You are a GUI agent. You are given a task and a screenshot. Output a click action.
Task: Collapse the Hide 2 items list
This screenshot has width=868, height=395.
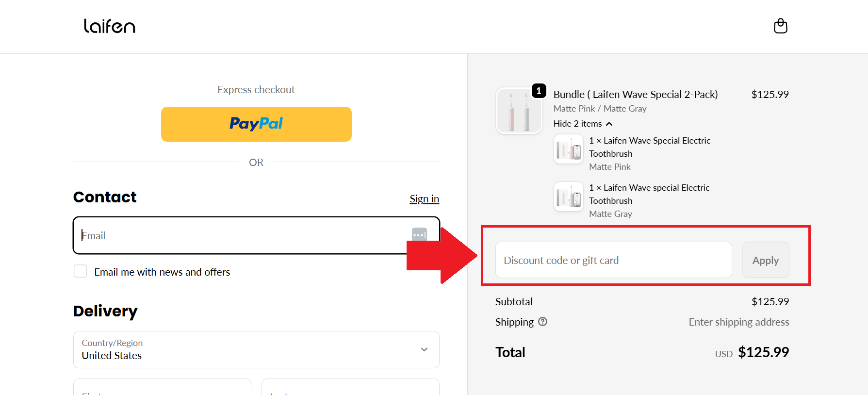(x=577, y=124)
